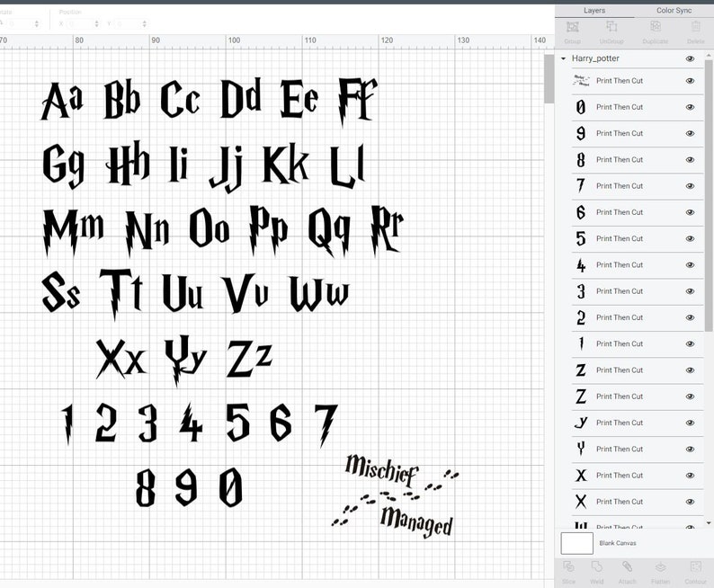The height and width of the screenshot is (588, 714).
Task: Click the layers list scroll-down arrow
Action: point(708,523)
